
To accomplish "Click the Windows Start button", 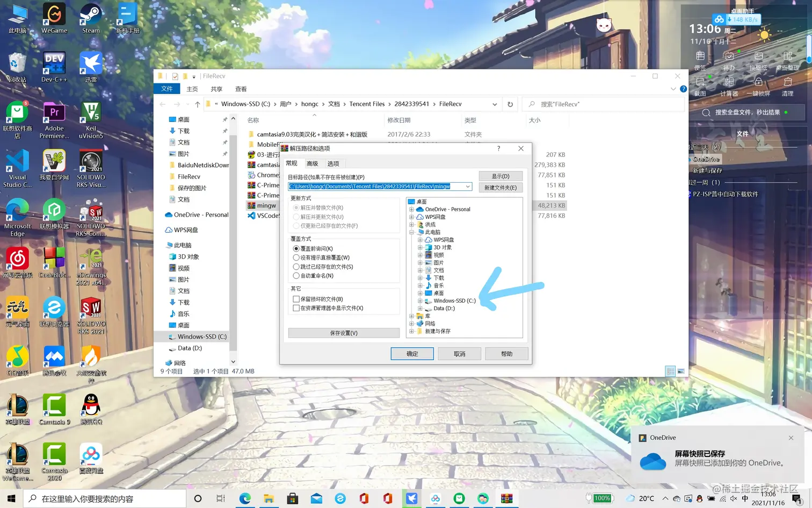I will pos(11,498).
